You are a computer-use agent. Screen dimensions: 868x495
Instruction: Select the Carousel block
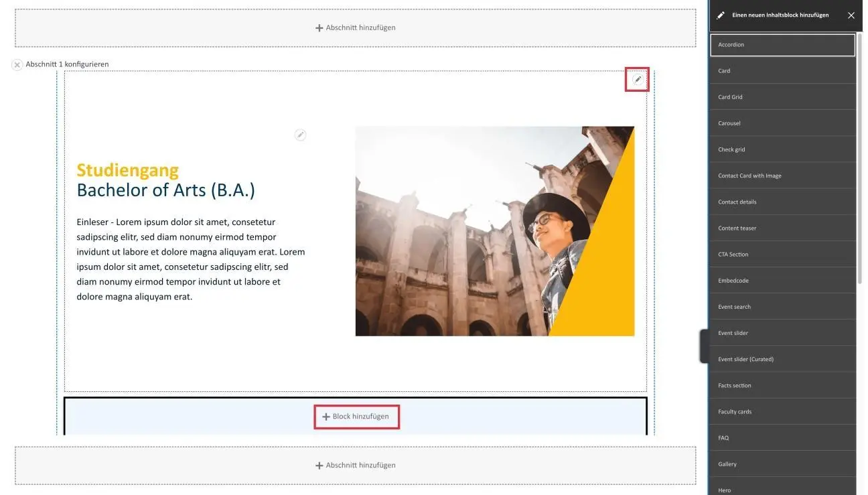pos(782,123)
